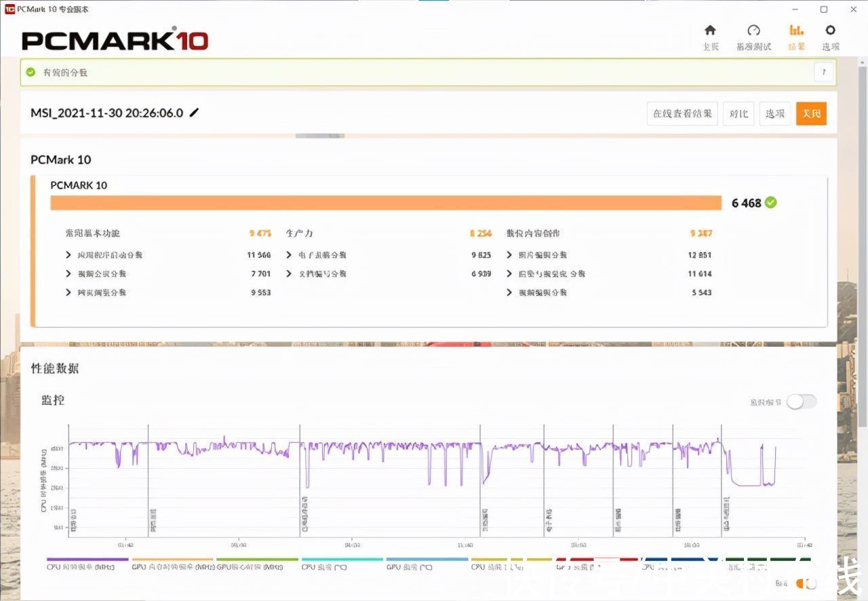Click the orange Close button
The image size is (868, 601).
tap(811, 113)
